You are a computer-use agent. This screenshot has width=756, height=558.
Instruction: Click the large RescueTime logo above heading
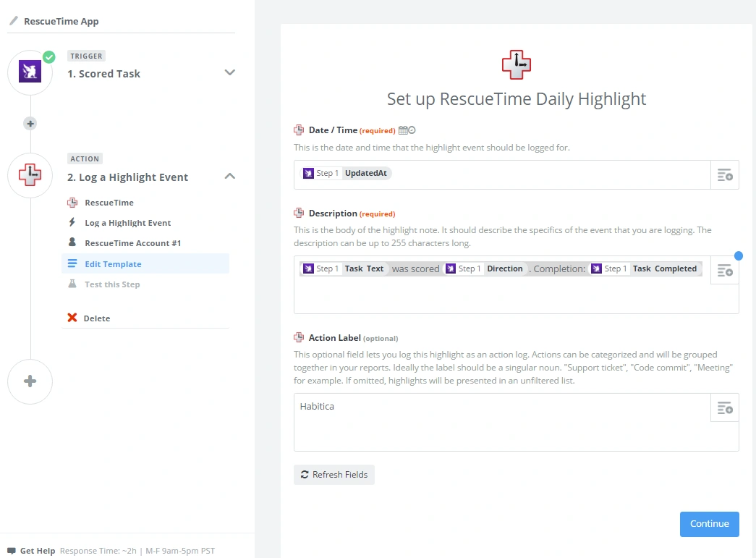[517, 64]
